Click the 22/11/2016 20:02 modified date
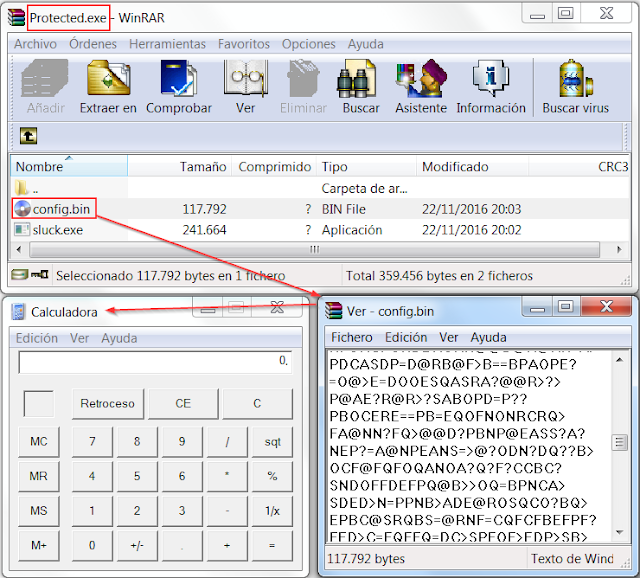The image size is (640, 578). (471, 230)
